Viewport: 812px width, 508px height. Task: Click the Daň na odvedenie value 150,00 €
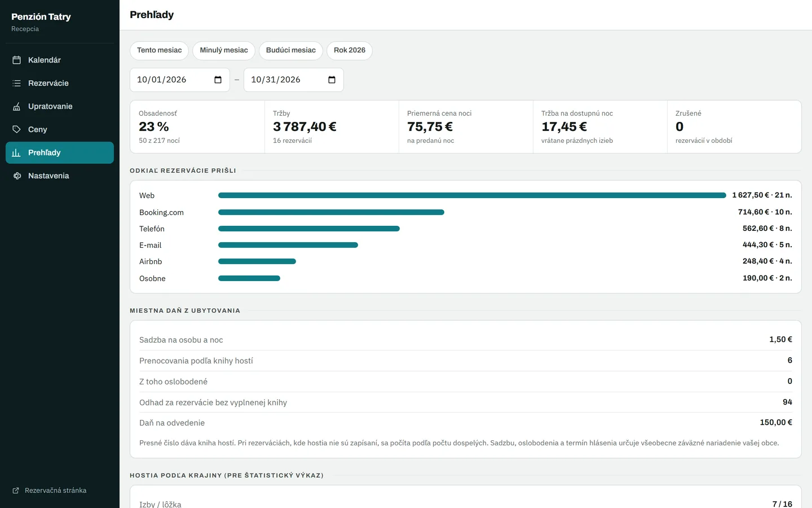776,422
